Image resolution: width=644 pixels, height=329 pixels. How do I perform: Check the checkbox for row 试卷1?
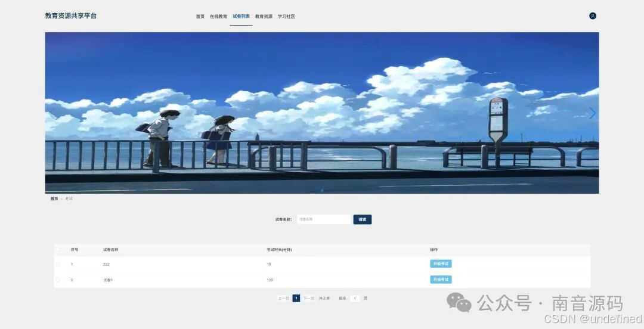[x=58, y=280]
